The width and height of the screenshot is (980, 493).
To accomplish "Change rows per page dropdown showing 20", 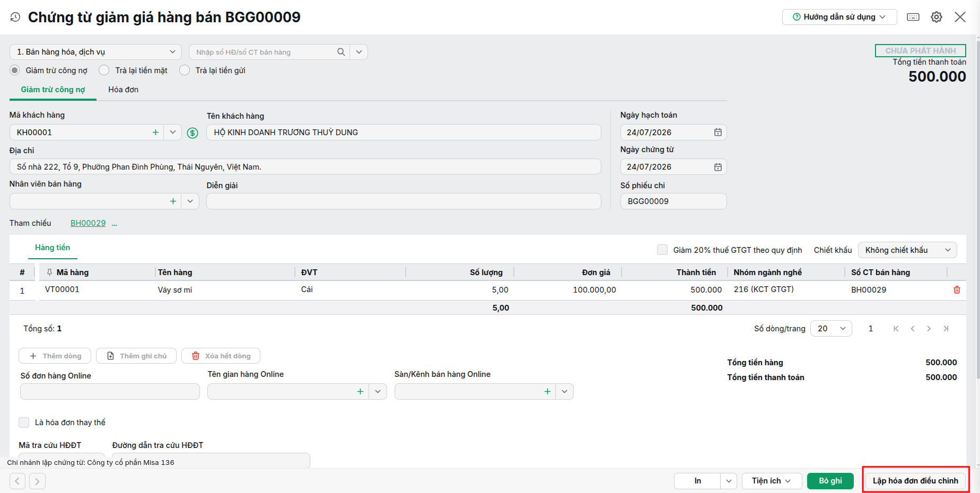I will point(831,329).
